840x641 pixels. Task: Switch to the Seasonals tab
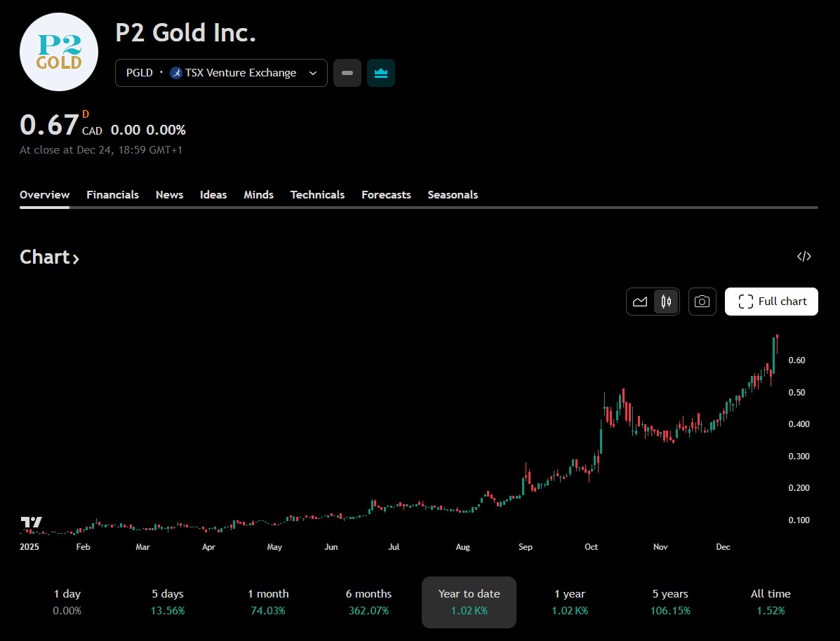453,195
